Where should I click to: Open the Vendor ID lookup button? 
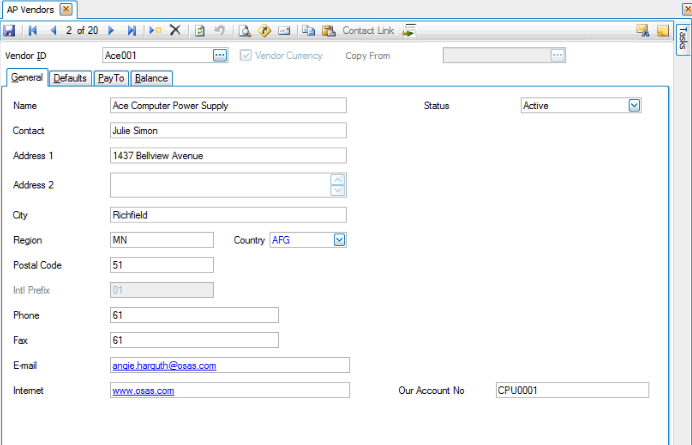[x=220, y=55]
